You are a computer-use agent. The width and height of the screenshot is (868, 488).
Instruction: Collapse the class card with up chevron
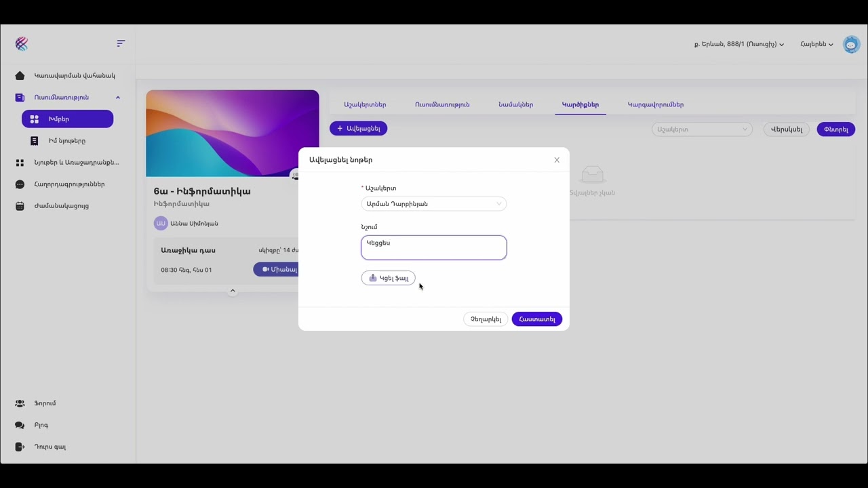click(233, 291)
